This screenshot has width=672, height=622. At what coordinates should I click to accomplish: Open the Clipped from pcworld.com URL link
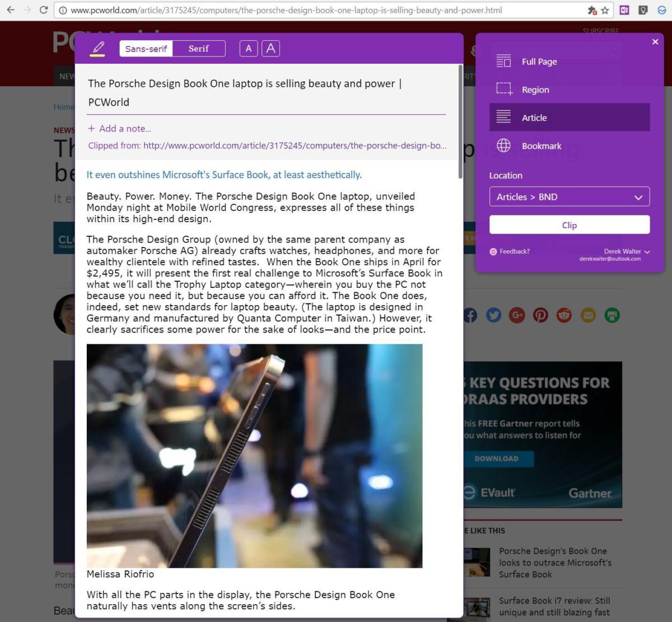(x=267, y=146)
